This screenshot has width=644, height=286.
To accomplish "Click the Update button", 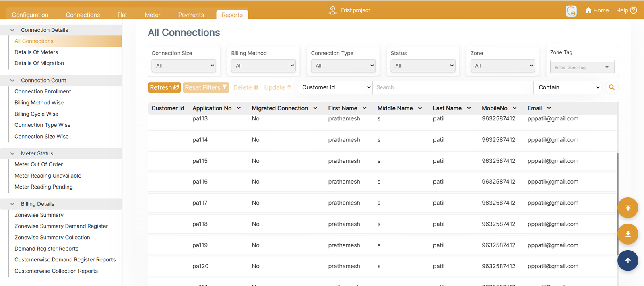I will (278, 87).
